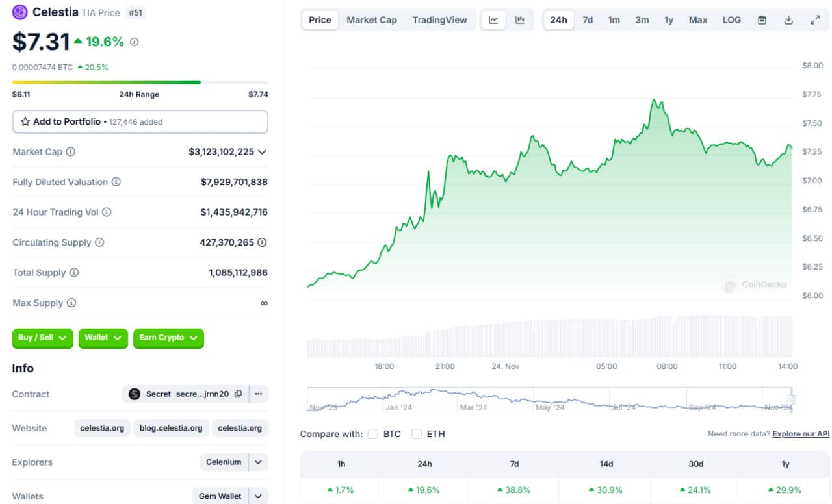Open the Explore our API link

coord(801,434)
